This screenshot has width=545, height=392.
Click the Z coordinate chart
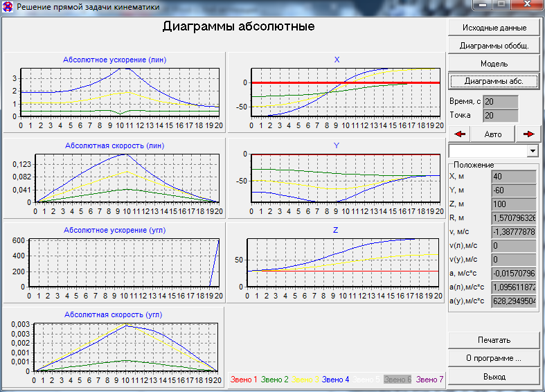tap(337, 262)
